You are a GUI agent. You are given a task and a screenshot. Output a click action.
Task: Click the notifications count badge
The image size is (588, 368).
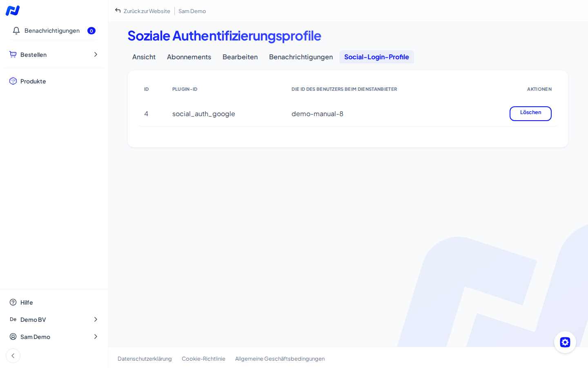(x=91, y=31)
